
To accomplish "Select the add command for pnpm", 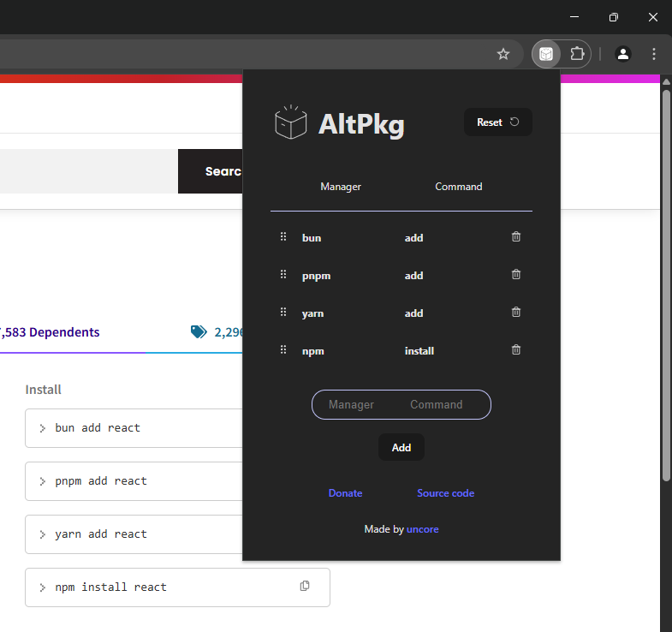I will (414, 276).
